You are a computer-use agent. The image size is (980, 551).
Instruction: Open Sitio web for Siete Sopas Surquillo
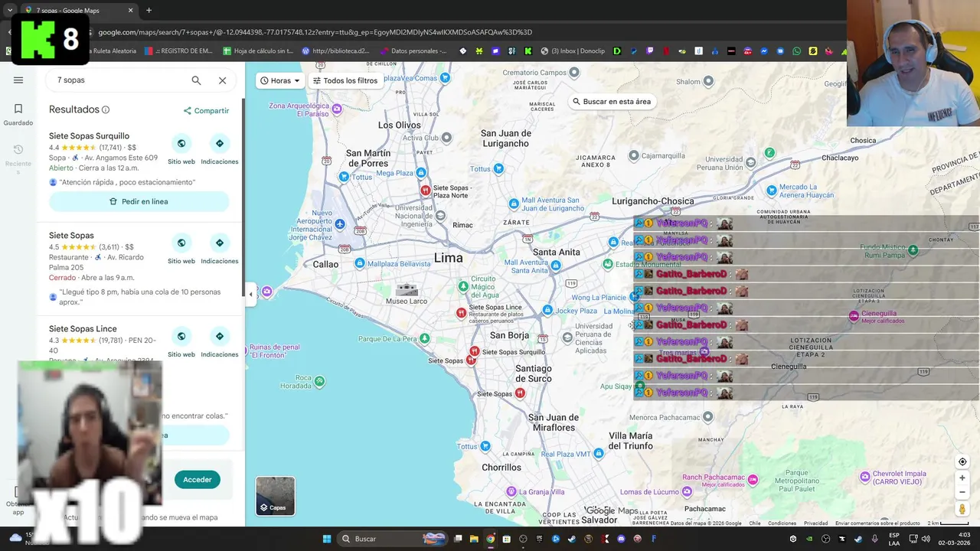tap(181, 148)
